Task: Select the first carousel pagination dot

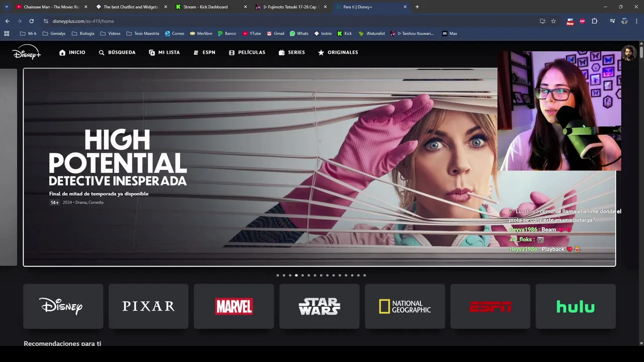Action: 278,275
